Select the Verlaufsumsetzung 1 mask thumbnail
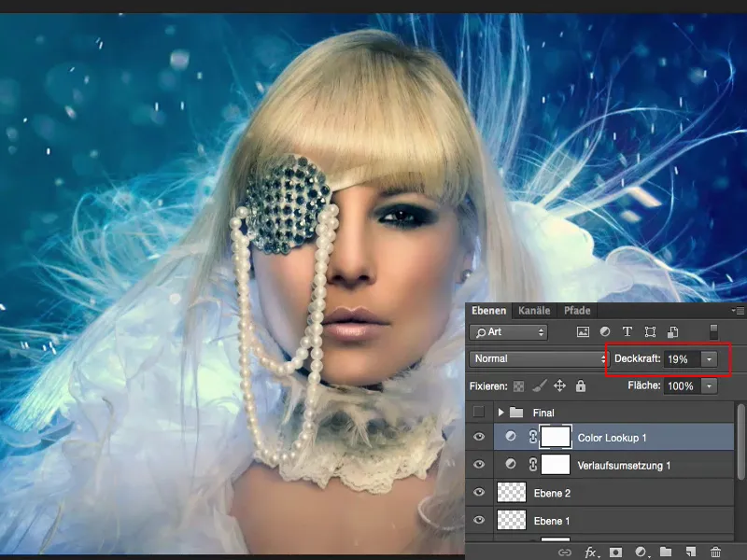Image resolution: width=747 pixels, height=560 pixels. coord(556,464)
